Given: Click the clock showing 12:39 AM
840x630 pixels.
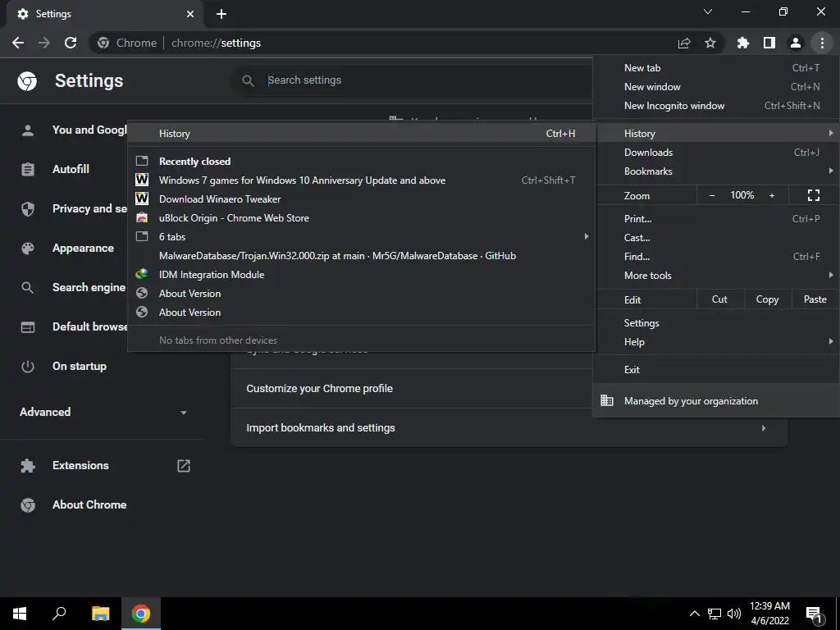Looking at the screenshot, I should tap(769, 606).
